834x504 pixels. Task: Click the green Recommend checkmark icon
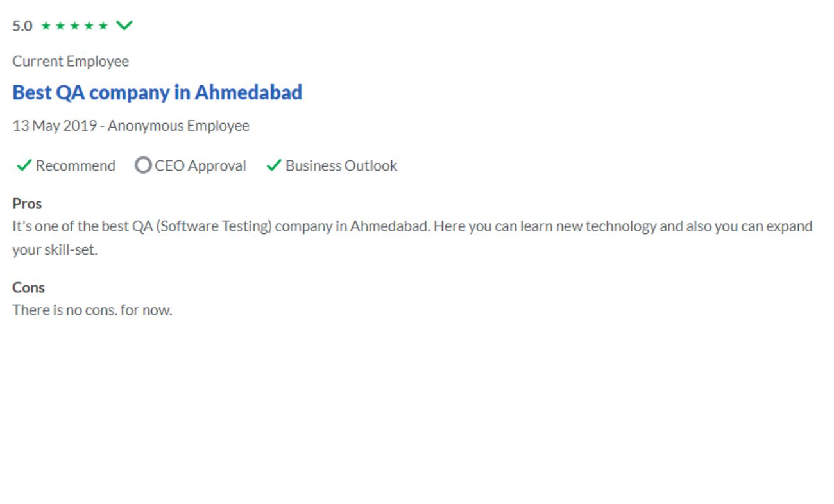click(24, 165)
